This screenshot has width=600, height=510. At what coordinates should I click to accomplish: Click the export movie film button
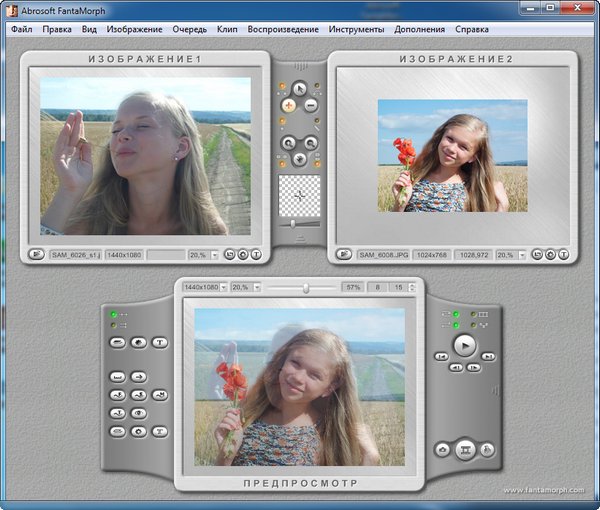click(x=464, y=451)
